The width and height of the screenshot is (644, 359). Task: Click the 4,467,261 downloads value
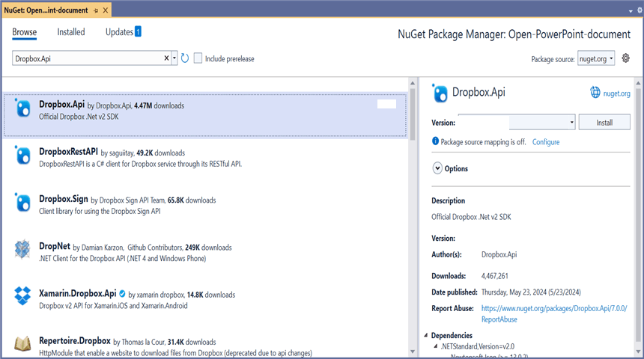pos(494,276)
